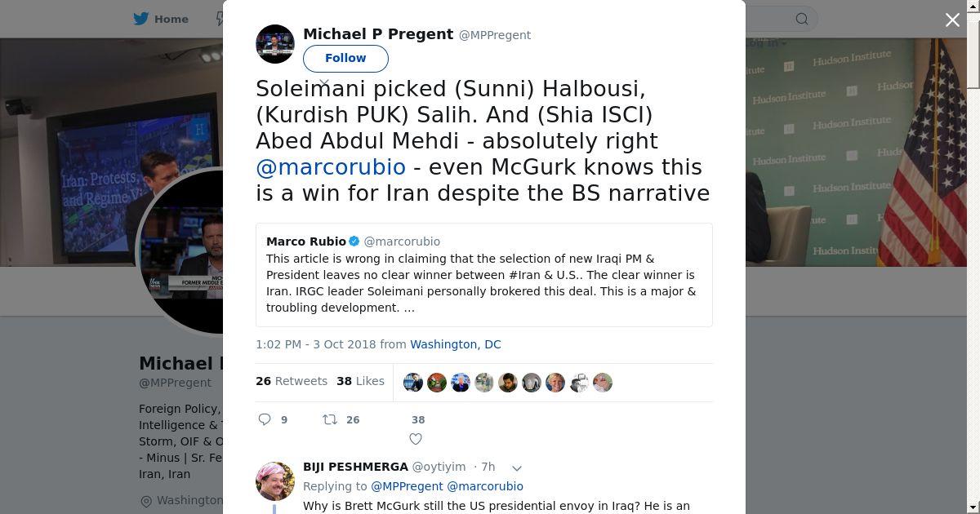Open the @marcorubio mention in tweet text
This screenshot has width=980, height=514.
331,167
